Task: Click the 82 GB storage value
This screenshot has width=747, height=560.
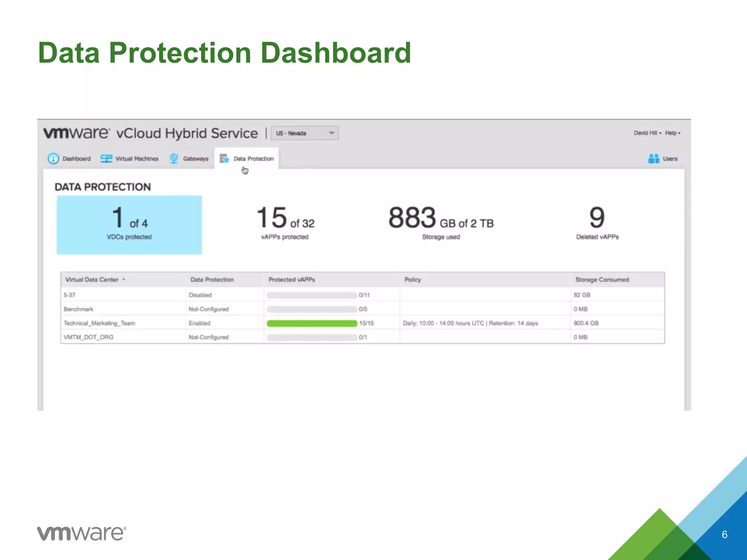Action: pyautogui.click(x=582, y=295)
